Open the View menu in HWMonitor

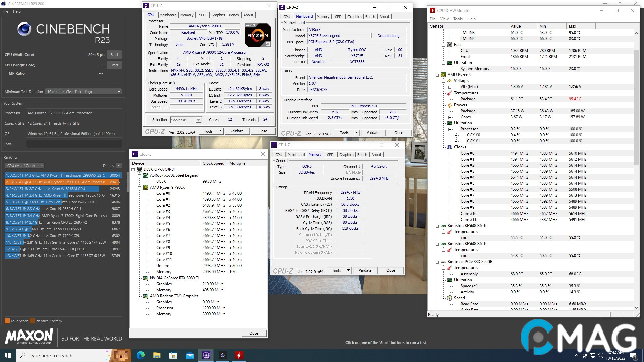tap(444, 19)
